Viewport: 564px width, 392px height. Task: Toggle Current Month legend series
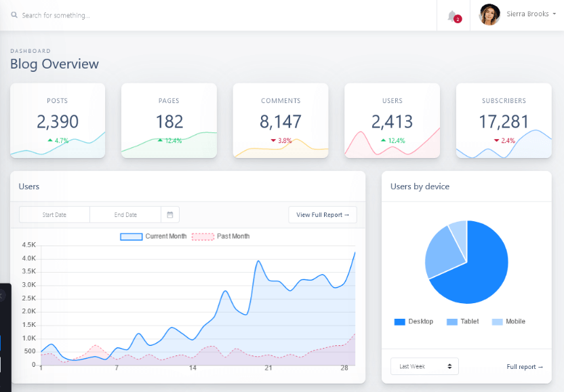(154, 237)
